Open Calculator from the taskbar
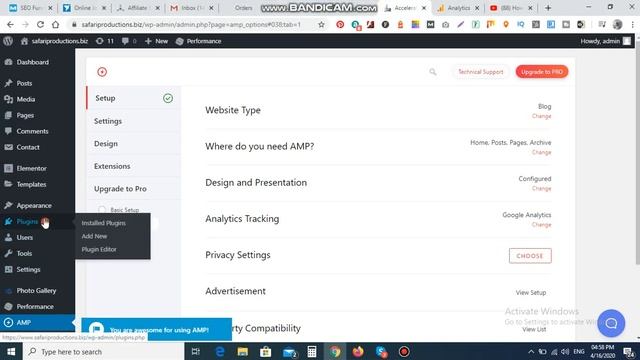 pyautogui.click(x=312, y=351)
